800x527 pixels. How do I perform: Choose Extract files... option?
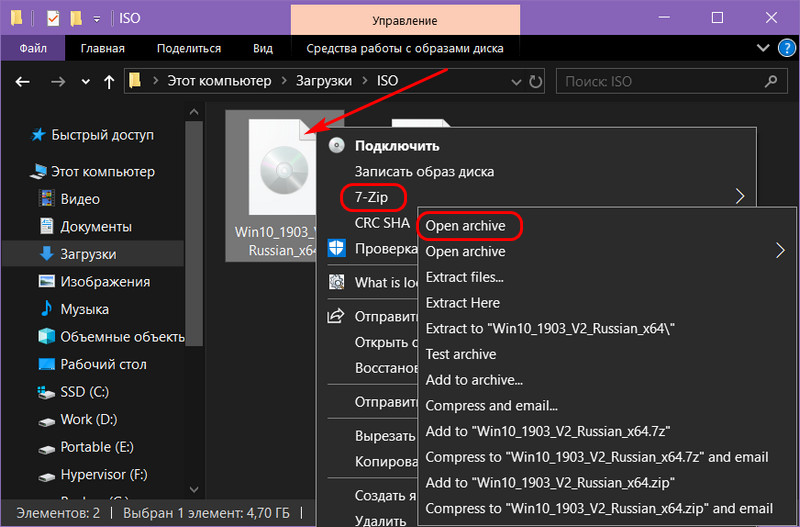(x=464, y=277)
